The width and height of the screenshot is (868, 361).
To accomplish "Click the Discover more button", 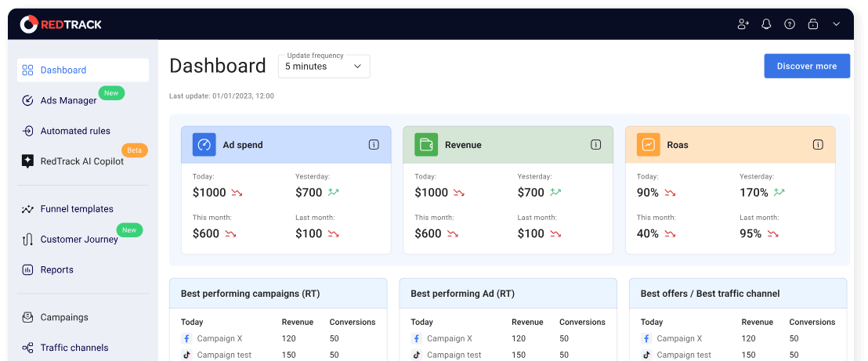I will coord(807,66).
